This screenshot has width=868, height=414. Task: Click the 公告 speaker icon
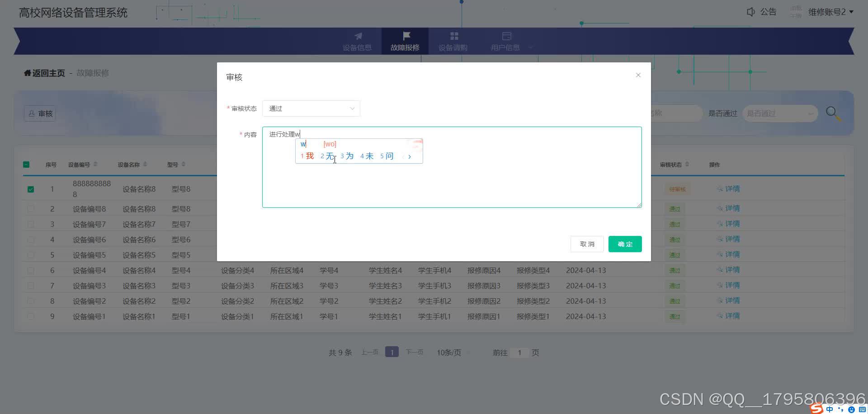tap(750, 12)
